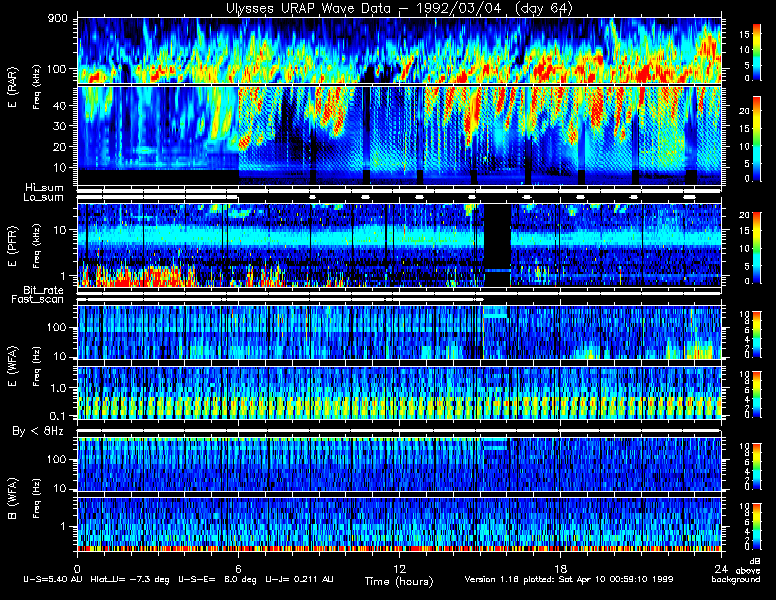776x600 pixels.
Task: Click the 'dB above background' legend text
Action: click(x=756, y=572)
